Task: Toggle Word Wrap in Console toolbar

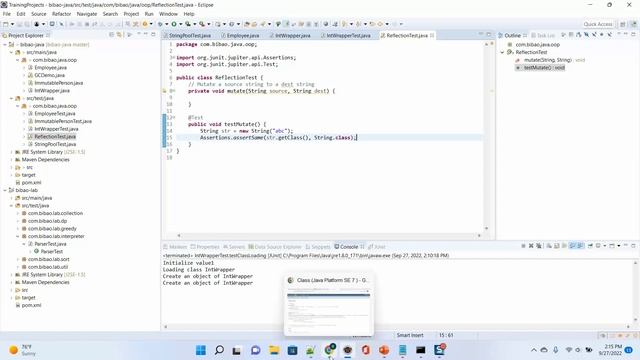Action: [564, 246]
